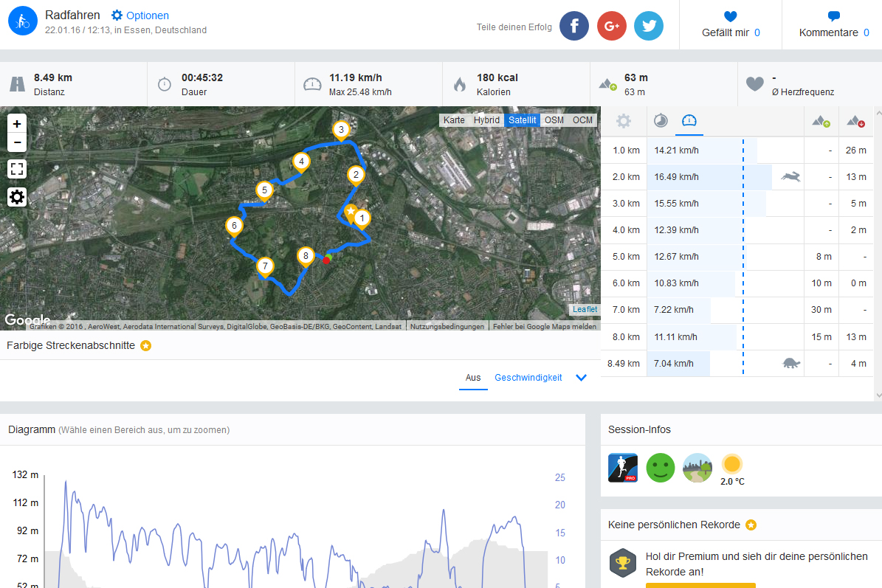882x588 pixels.
Task: Click the happy mood smiley icon
Action: coord(661,468)
